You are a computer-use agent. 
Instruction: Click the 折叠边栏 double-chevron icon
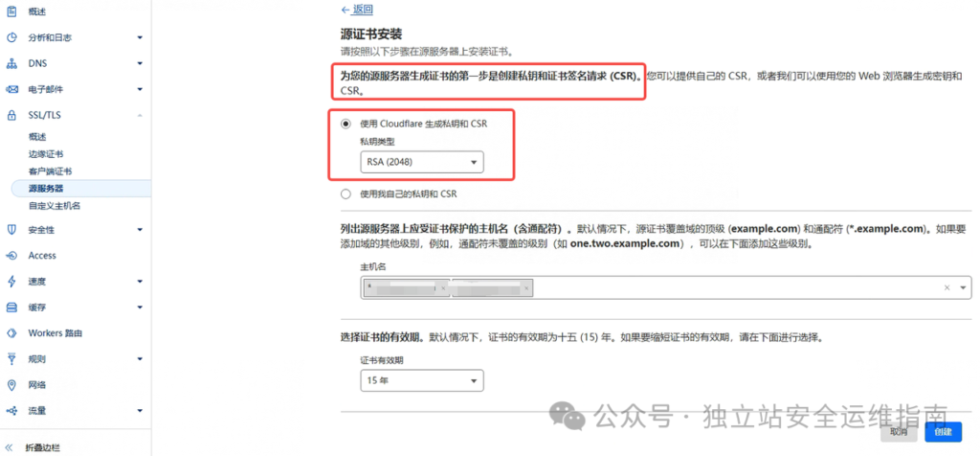10,448
